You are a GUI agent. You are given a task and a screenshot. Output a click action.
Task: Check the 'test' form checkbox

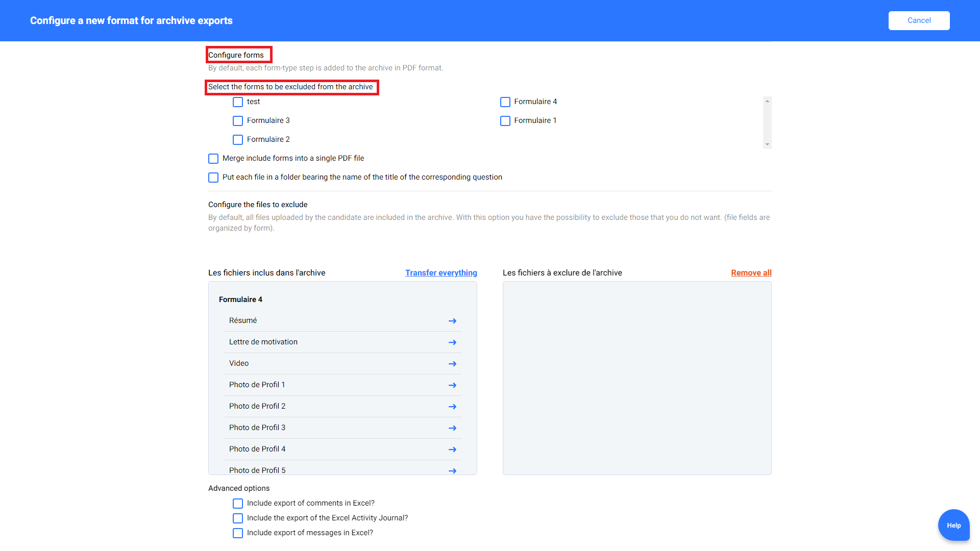[238, 102]
